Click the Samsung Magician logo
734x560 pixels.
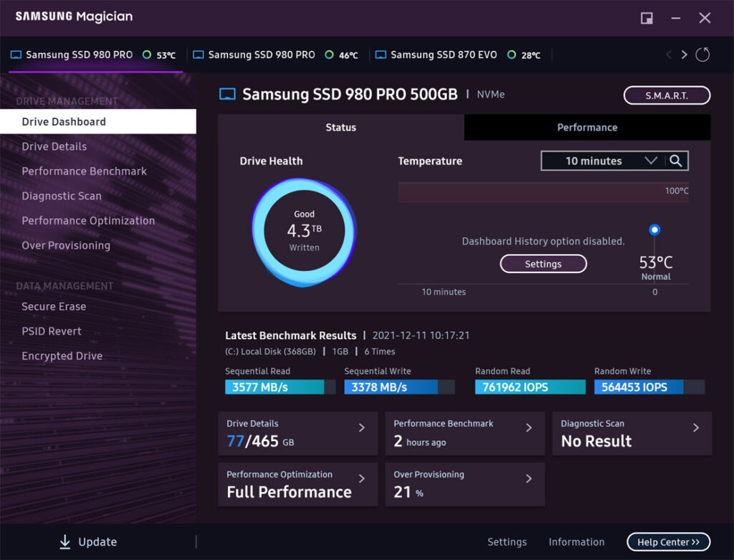click(72, 16)
